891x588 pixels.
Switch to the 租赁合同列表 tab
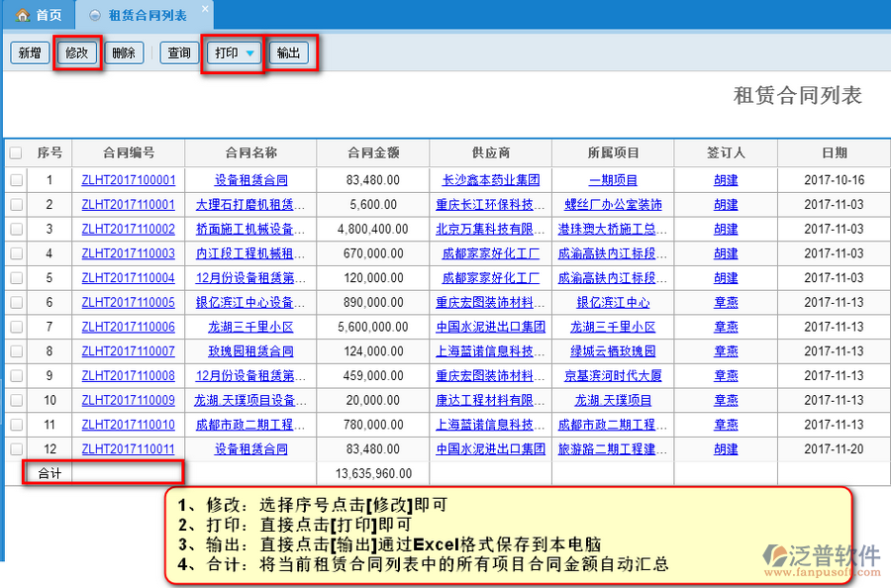(147, 15)
